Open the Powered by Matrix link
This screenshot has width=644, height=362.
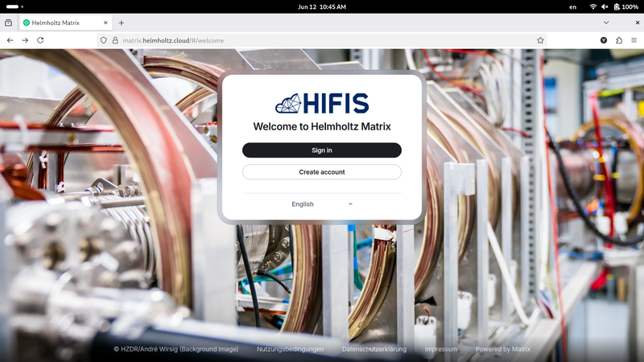502,349
